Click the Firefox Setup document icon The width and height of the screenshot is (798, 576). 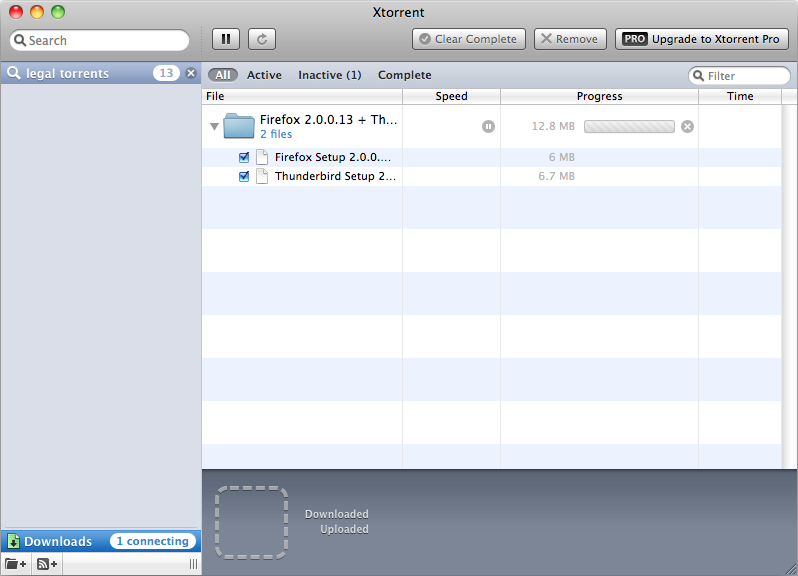(x=262, y=157)
